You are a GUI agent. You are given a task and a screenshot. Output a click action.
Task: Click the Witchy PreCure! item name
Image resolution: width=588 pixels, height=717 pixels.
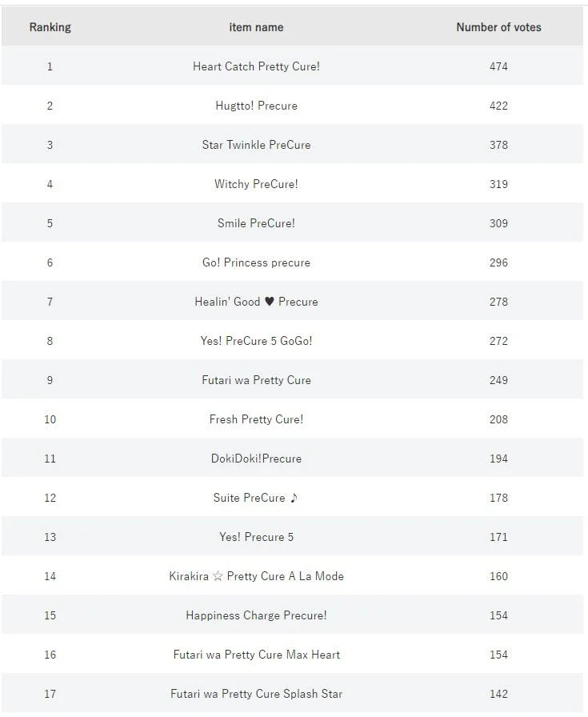click(256, 184)
